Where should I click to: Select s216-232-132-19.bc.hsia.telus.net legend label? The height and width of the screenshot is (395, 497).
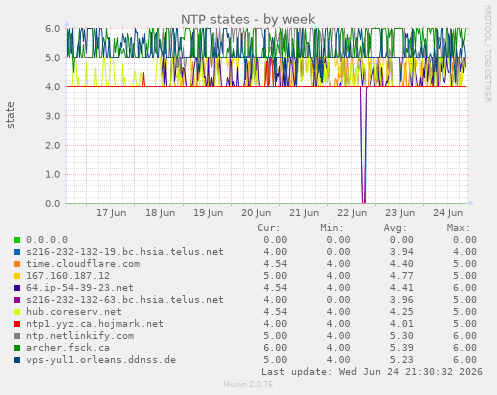pos(125,252)
